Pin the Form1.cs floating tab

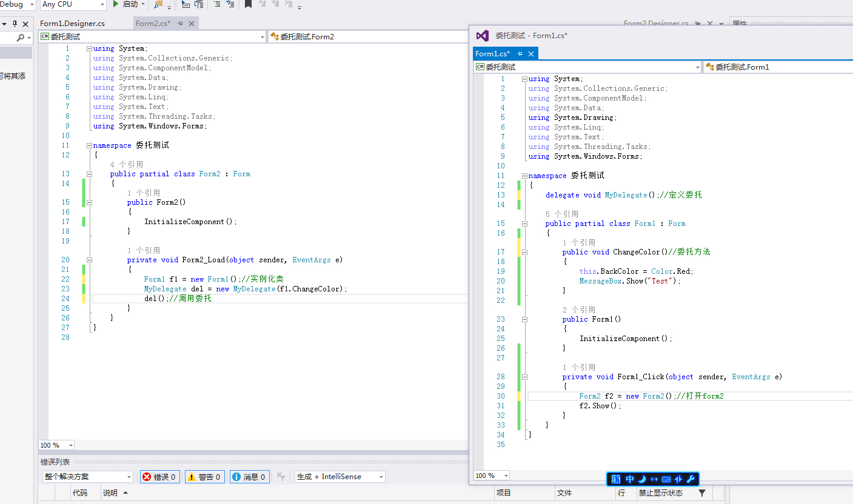(x=520, y=54)
